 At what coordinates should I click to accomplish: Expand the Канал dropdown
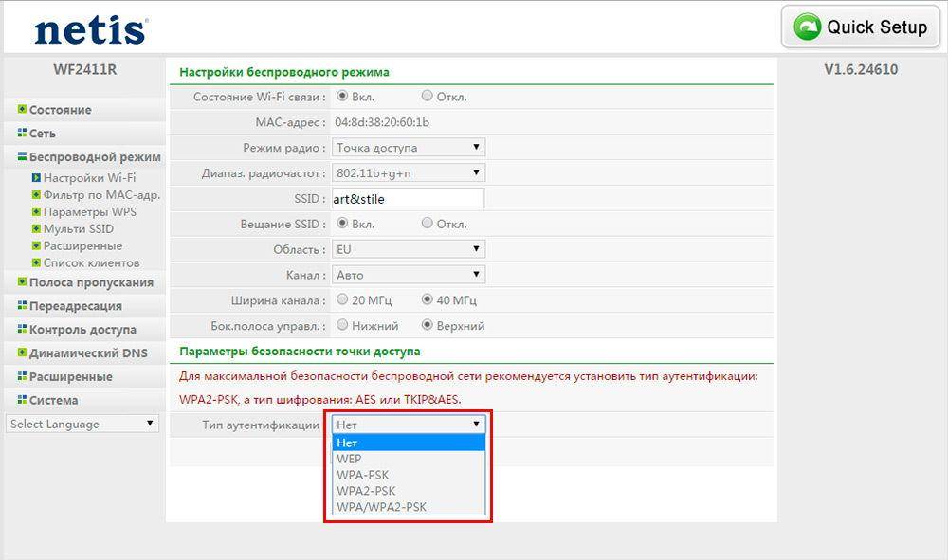[409, 275]
